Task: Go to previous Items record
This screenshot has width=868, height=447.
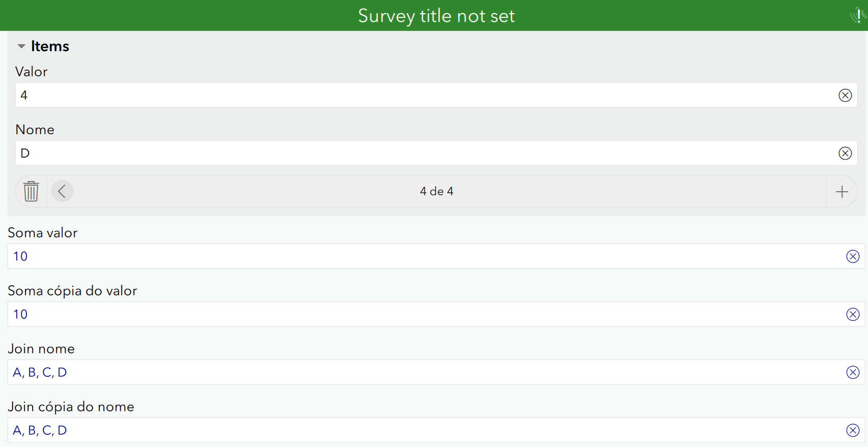Action: point(62,191)
